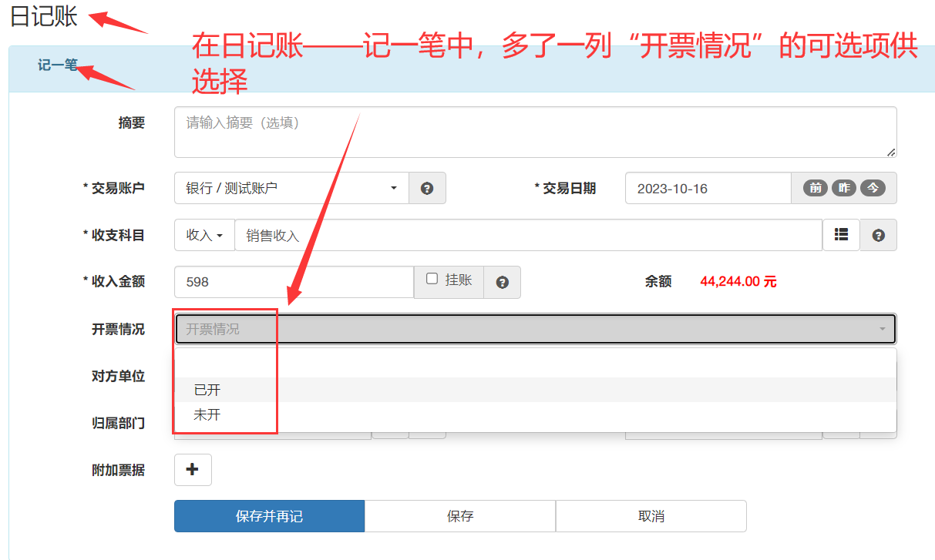Click the 取消 button
The image size is (935, 560).
pyautogui.click(x=651, y=516)
